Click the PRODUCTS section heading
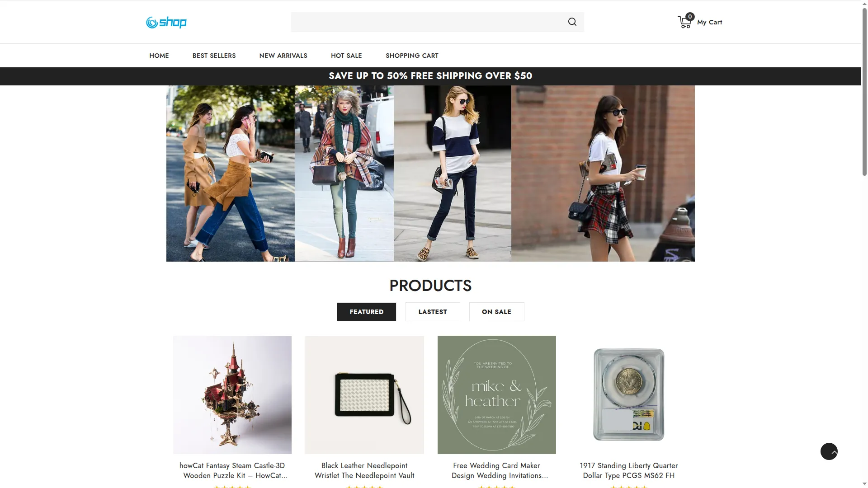The height and width of the screenshot is (488, 868). (430, 286)
